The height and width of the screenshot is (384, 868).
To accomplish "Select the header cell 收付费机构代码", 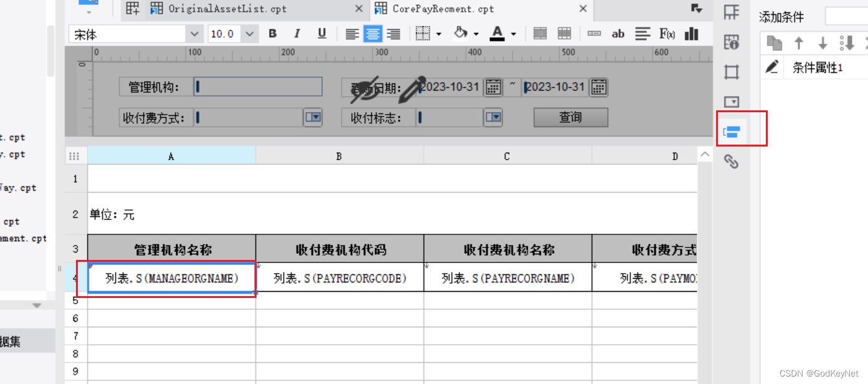I will click(x=339, y=249).
